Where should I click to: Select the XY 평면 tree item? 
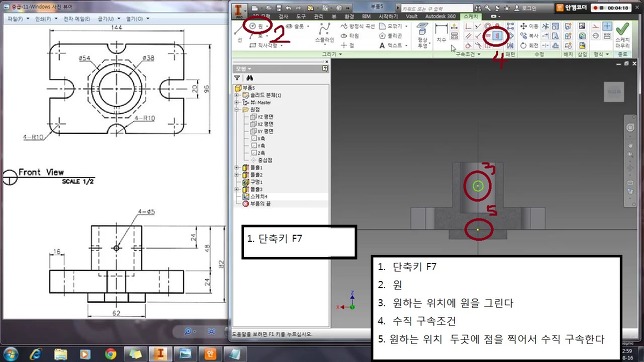click(262, 131)
